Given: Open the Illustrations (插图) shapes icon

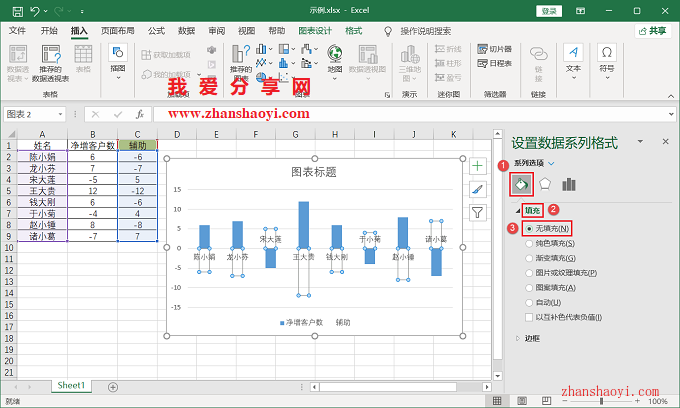Looking at the screenshot, I should tap(118, 53).
